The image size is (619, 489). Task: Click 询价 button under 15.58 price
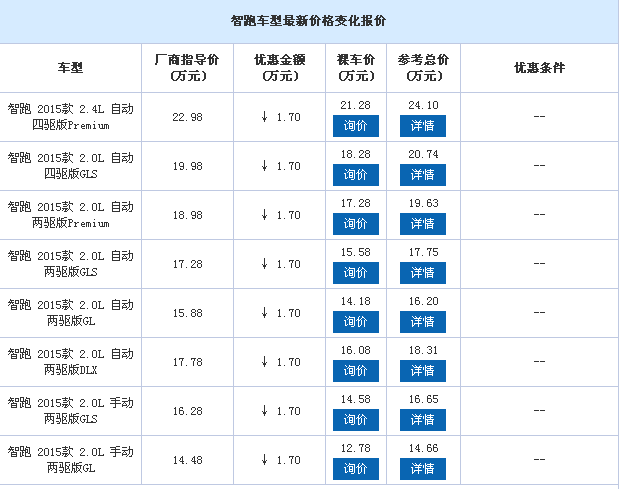pos(356,273)
